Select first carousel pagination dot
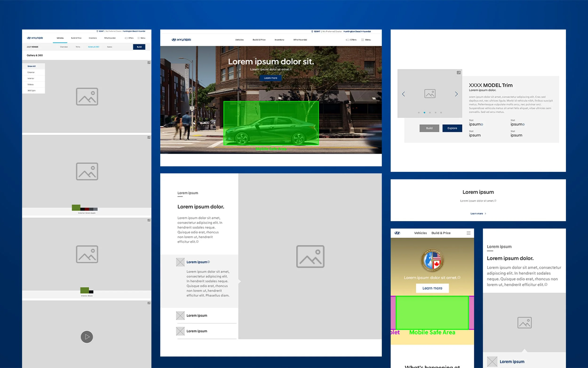Viewport: 588px width, 368px height. pos(419,113)
